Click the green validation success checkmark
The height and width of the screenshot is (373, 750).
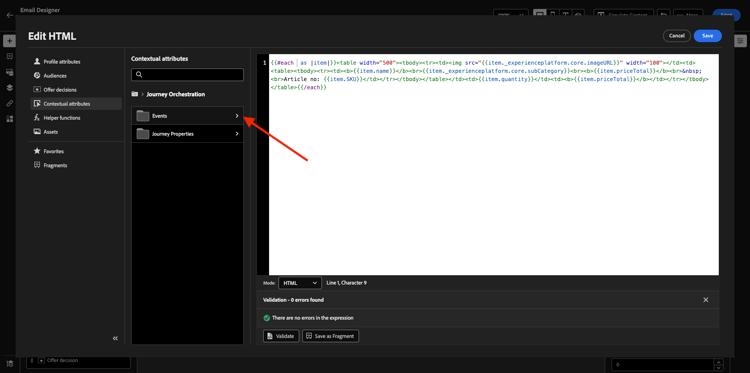[x=266, y=318]
